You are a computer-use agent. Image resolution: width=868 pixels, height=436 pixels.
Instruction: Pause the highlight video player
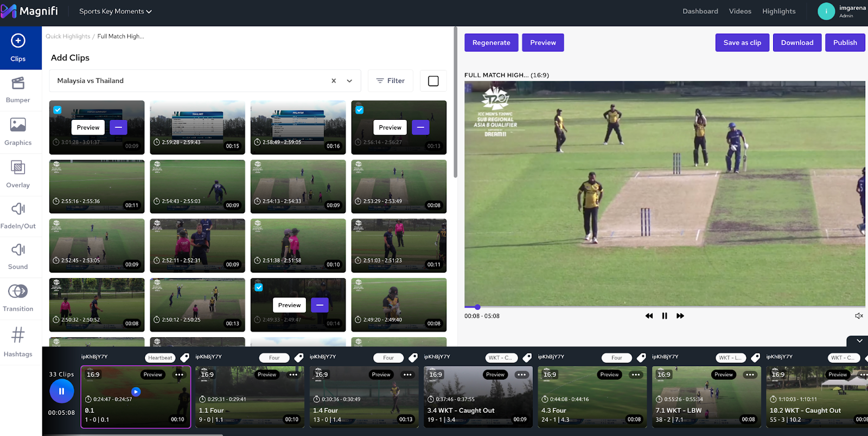(665, 316)
